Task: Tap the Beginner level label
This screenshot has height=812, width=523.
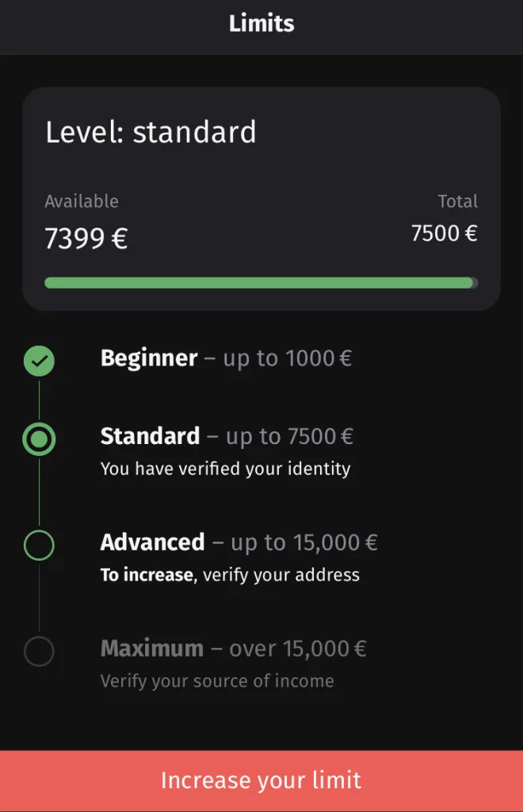Action: click(149, 358)
